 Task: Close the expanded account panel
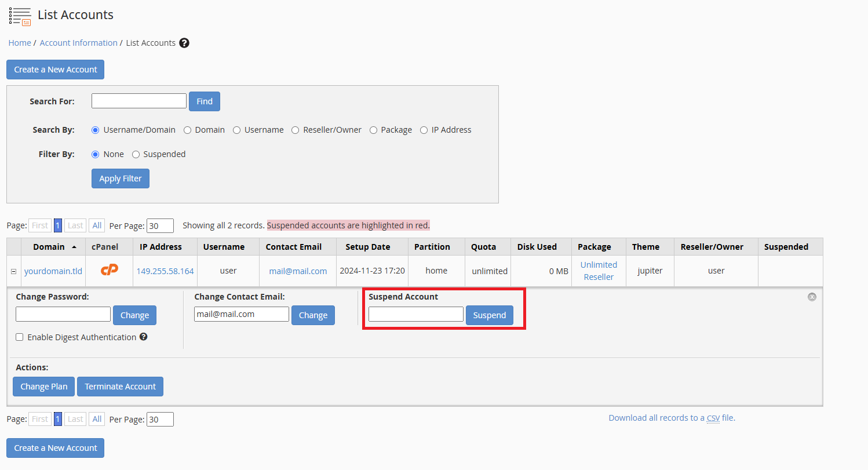coord(812,297)
